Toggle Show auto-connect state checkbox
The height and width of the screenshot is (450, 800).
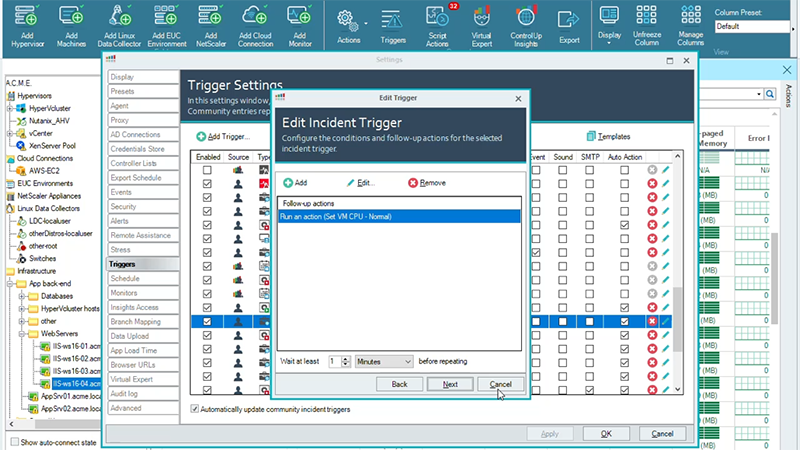tap(15, 442)
